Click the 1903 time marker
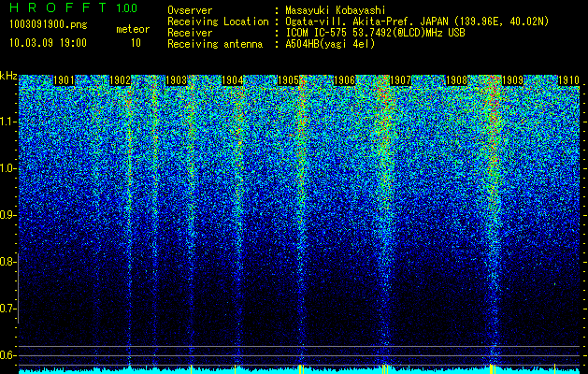Viewport: 588px width, 374px height. pyautogui.click(x=177, y=80)
